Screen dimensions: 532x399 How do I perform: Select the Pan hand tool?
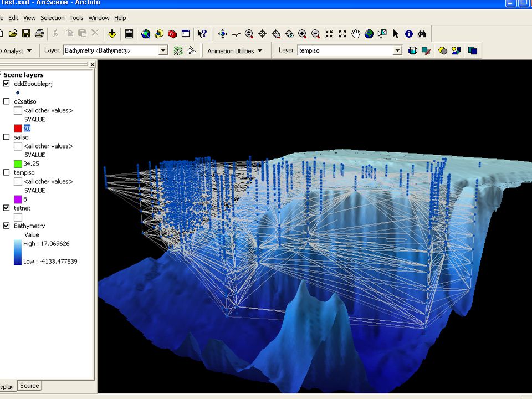pos(356,34)
